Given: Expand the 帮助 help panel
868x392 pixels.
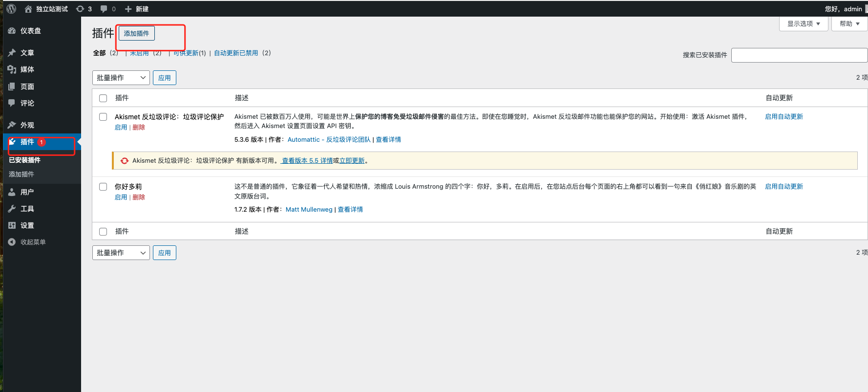Looking at the screenshot, I should click(849, 23).
